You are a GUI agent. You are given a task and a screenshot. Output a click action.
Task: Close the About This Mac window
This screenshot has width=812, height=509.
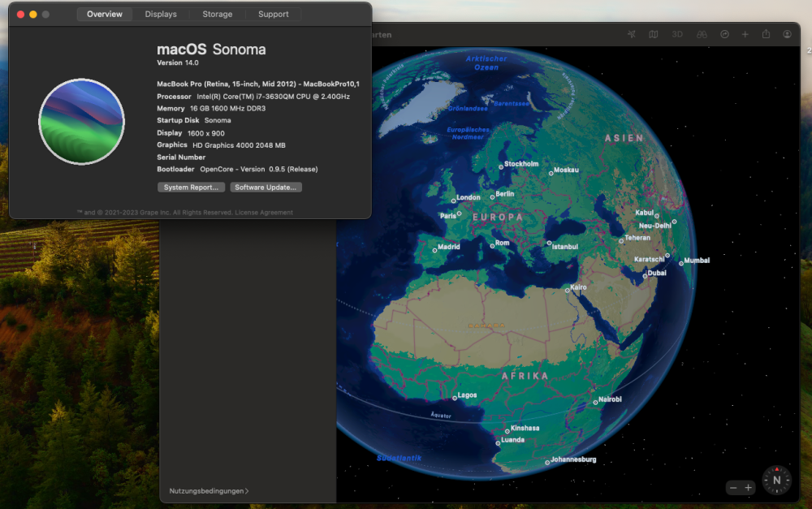tap(21, 15)
